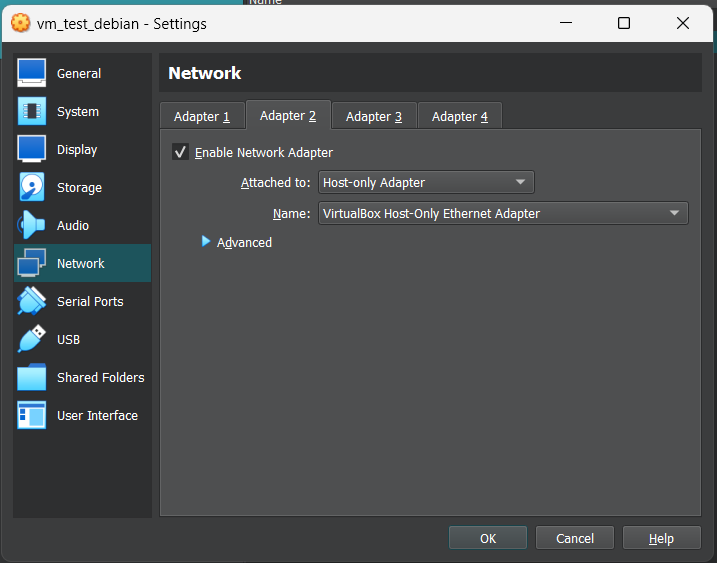Click the VirtualBox title bar icon
The image size is (717, 563).
tap(20, 23)
